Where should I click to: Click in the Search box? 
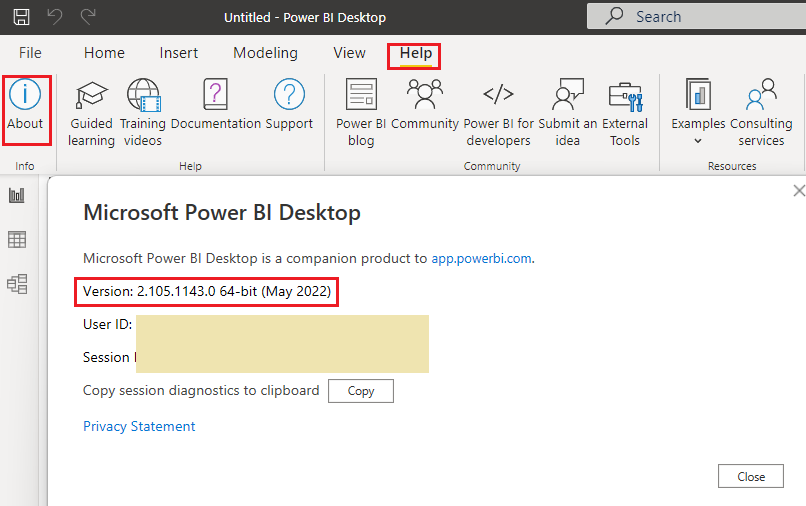point(697,16)
